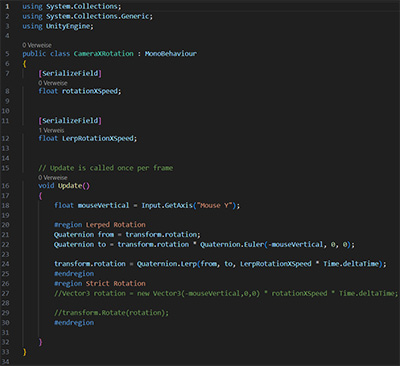Click the closing pink brace on line 32
400x366 pixels.
pyautogui.click(x=40, y=342)
